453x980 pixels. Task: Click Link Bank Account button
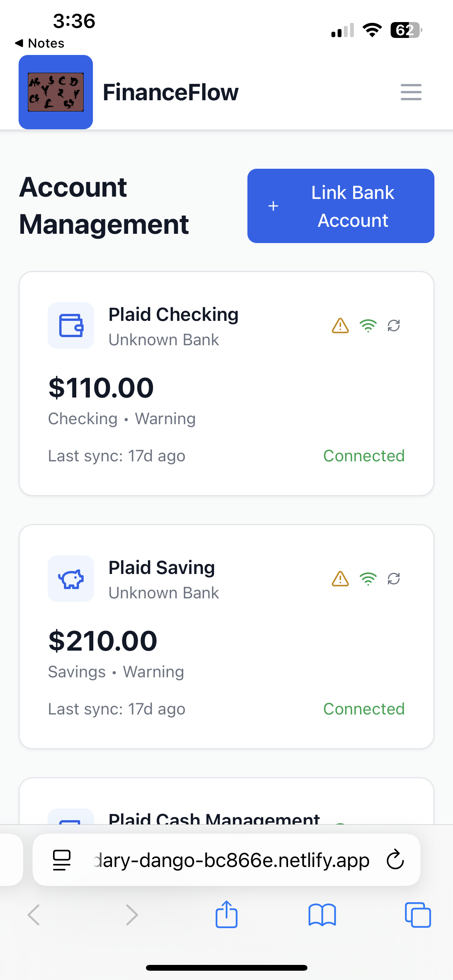click(x=341, y=206)
